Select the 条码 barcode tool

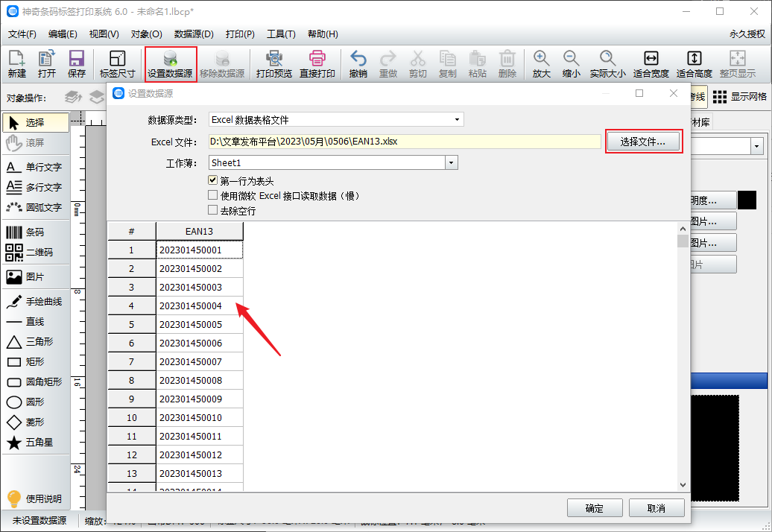(x=34, y=232)
